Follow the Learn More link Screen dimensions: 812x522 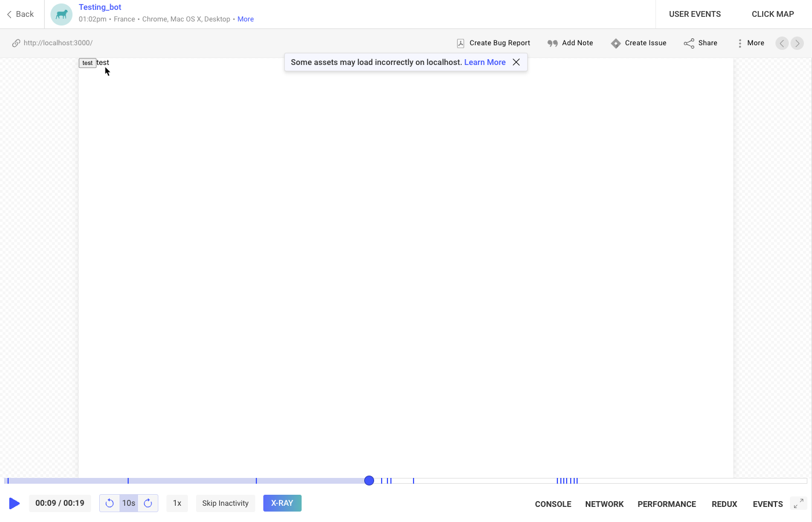485,62
